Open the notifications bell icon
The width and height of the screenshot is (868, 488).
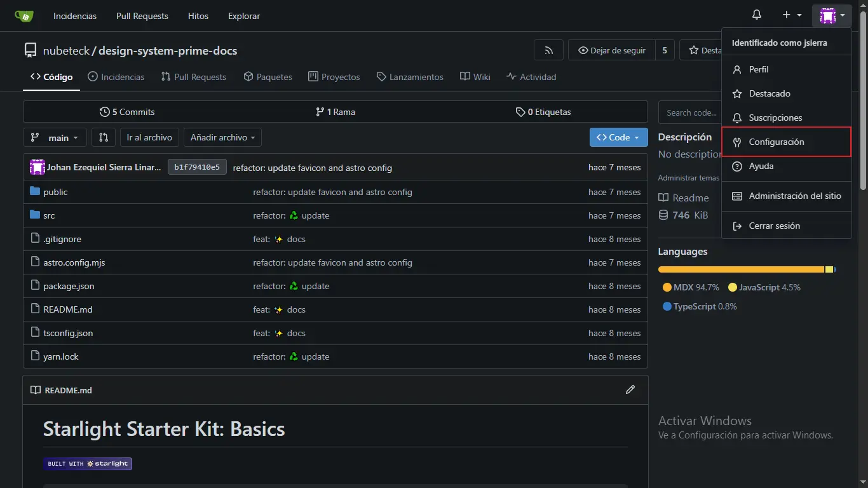(756, 13)
